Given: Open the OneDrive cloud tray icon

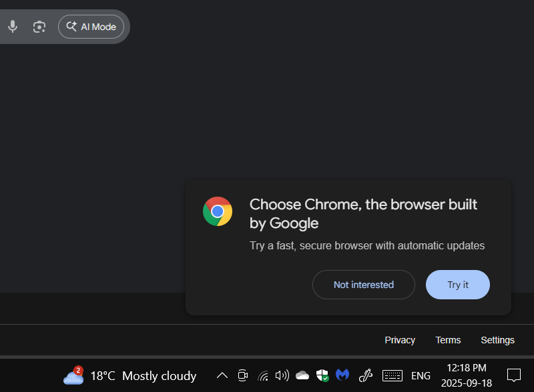Looking at the screenshot, I should click(302, 376).
